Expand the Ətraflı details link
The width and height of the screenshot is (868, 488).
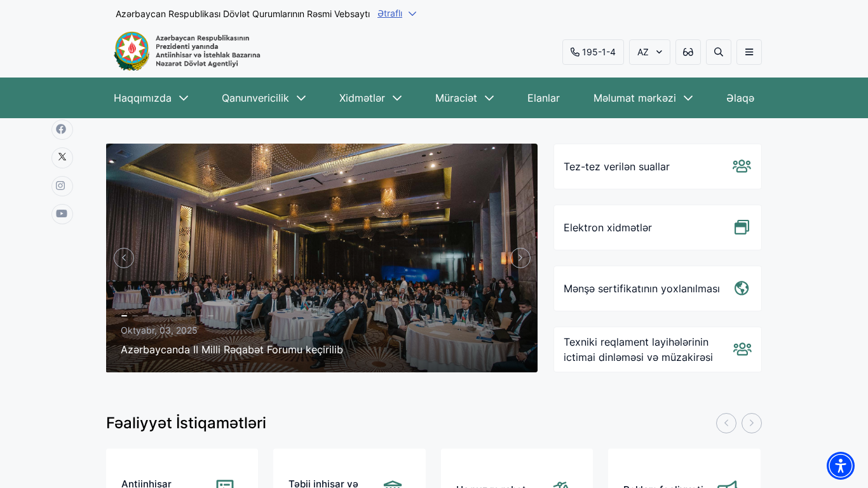click(x=397, y=13)
